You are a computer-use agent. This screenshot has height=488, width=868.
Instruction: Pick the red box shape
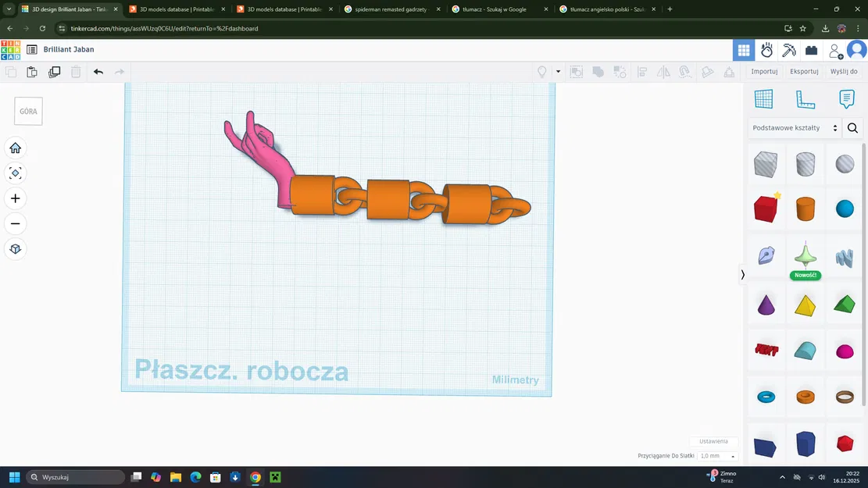[x=766, y=208]
